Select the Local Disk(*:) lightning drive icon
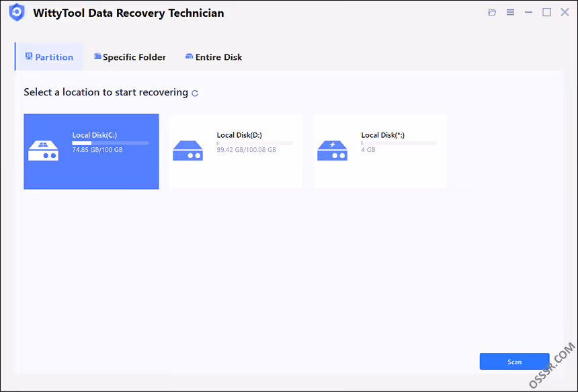 333,151
